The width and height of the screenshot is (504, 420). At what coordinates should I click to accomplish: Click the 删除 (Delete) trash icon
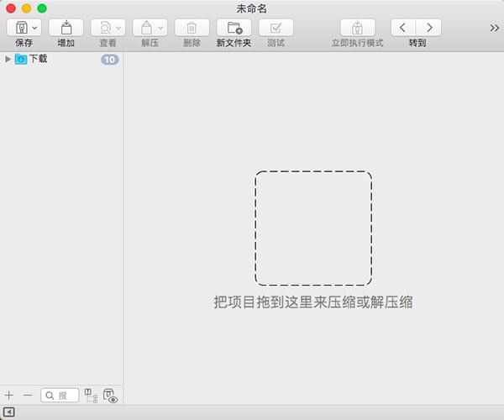pos(192,28)
